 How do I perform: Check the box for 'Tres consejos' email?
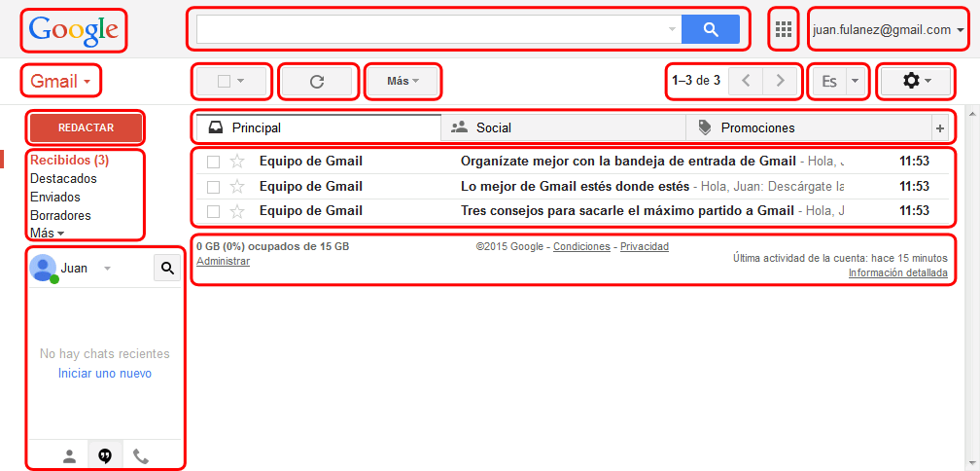pyautogui.click(x=213, y=212)
